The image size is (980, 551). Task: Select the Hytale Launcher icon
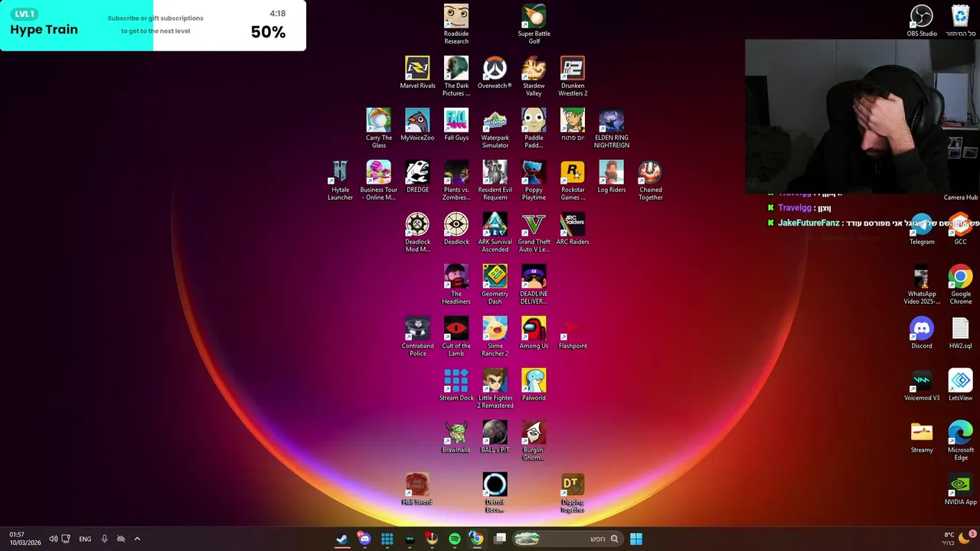pos(340,180)
